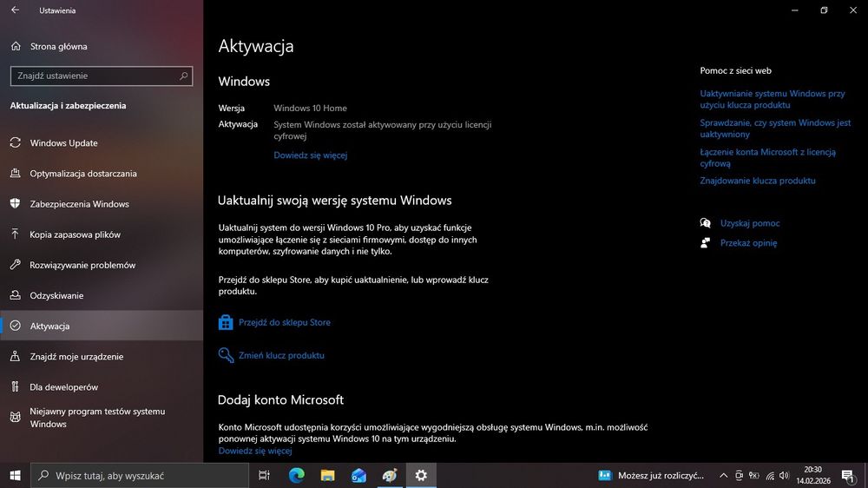
Task: Open Niejawny program testów systemu Windows
Action: coord(102,418)
